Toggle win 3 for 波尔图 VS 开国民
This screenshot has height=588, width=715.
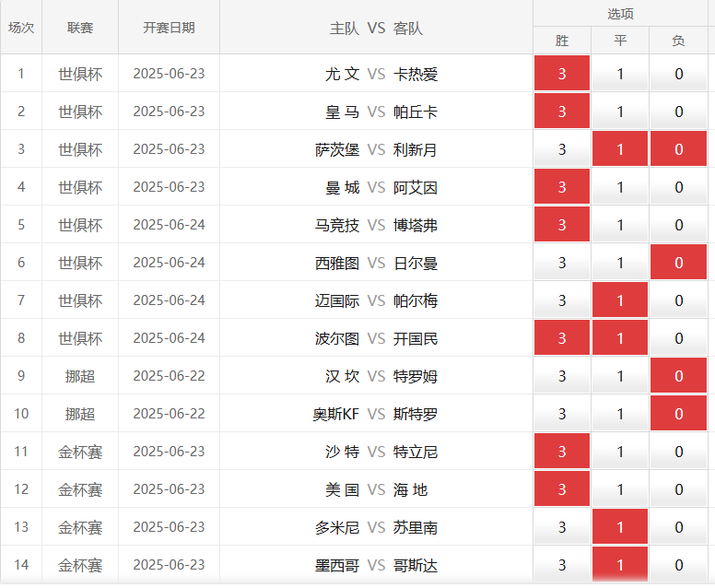pyautogui.click(x=562, y=338)
